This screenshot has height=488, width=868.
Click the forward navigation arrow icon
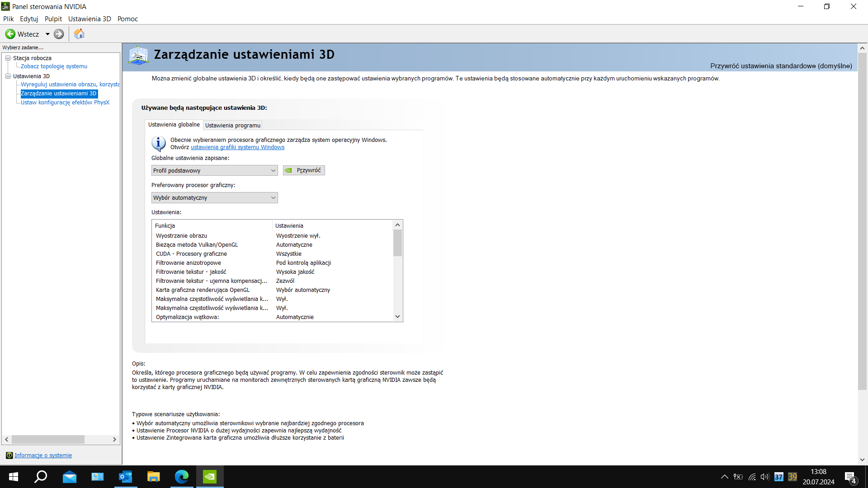(x=59, y=34)
